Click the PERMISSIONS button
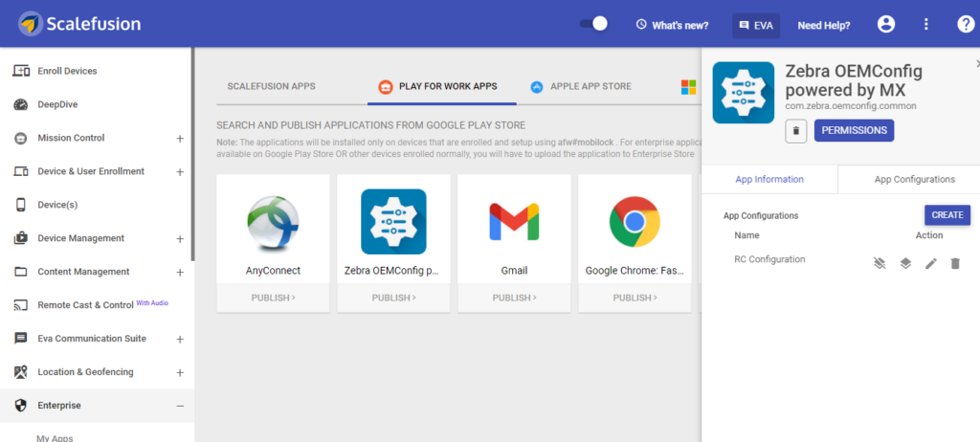 pos(854,130)
